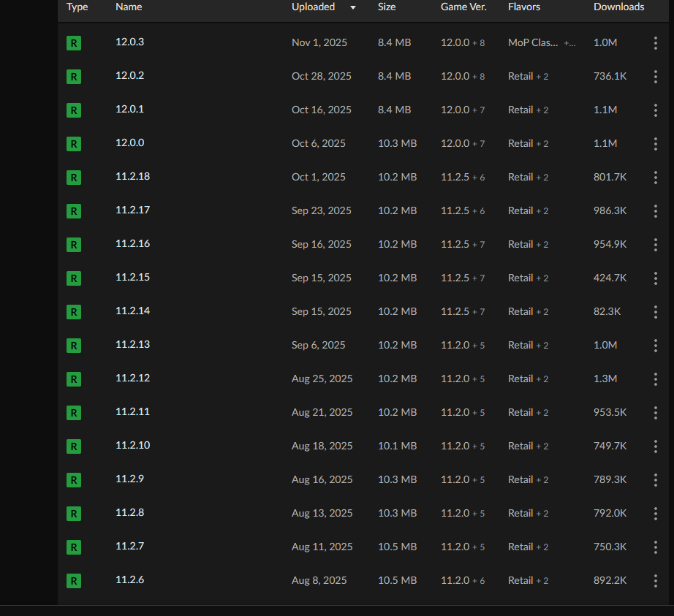Click the '10.1 MB' size value

pyautogui.click(x=397, y=446)
